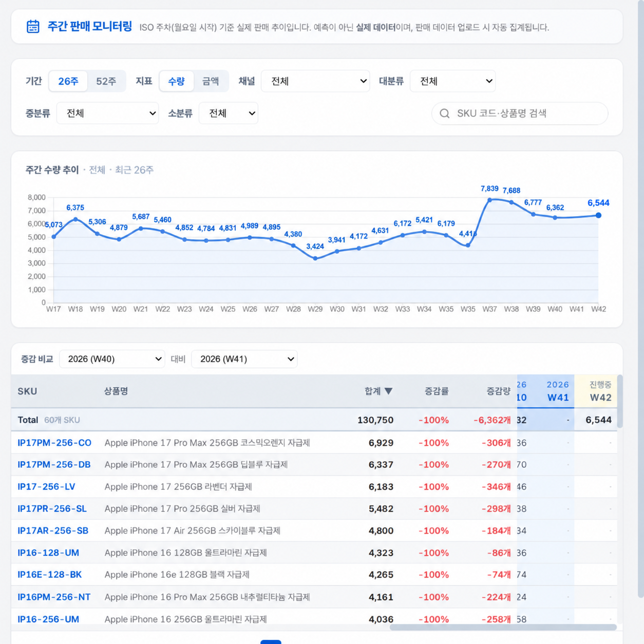Open SKU link IP16-128-UM
644x644 pixels.
[x=48, y=553]
